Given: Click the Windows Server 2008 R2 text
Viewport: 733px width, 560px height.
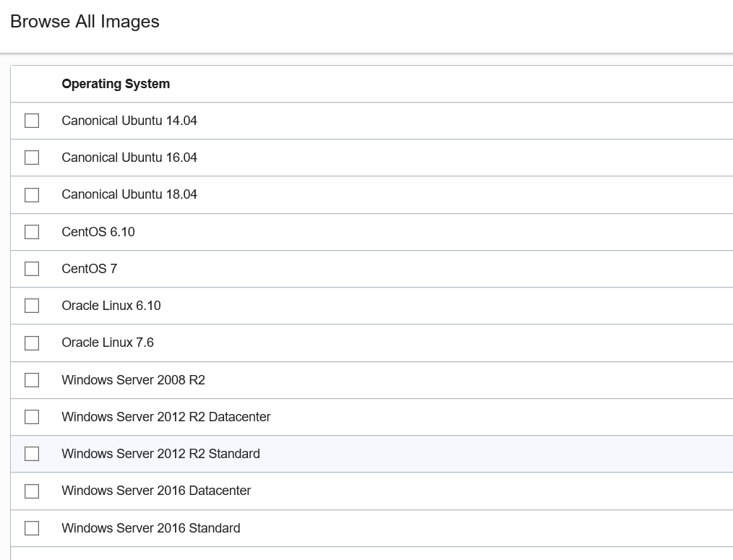Looking at the screenshot, I should 133,380.
